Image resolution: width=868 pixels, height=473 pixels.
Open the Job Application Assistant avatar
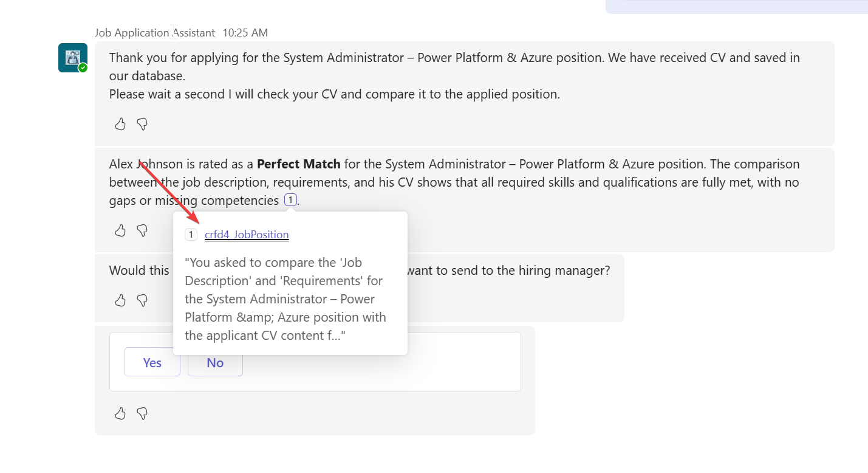[72, 58]
